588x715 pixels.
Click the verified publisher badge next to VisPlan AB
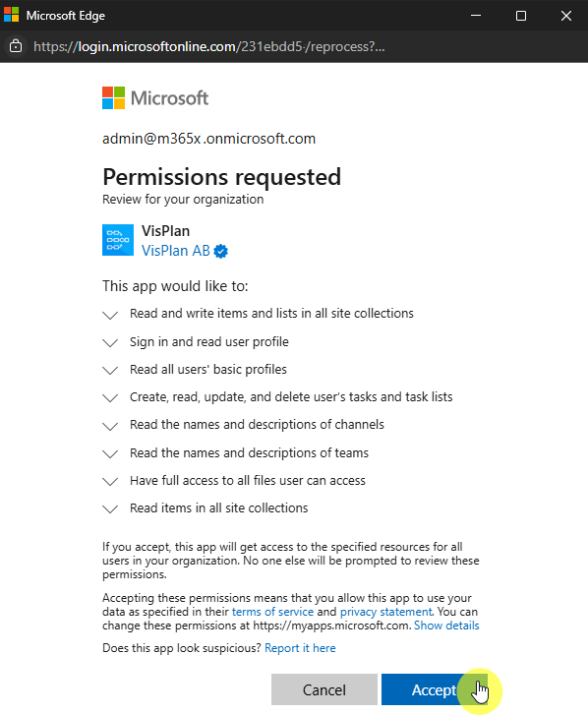click(x=221, y=251)
